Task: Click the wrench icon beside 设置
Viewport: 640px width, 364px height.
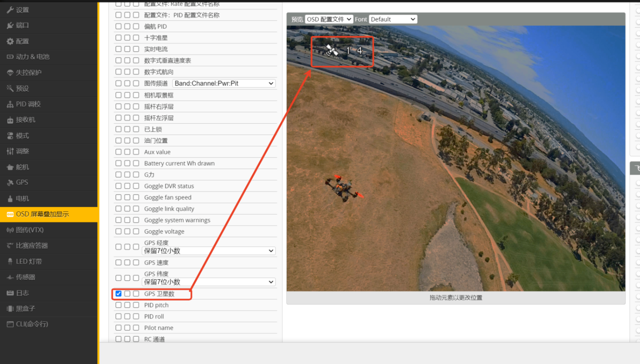Action: 10,10
